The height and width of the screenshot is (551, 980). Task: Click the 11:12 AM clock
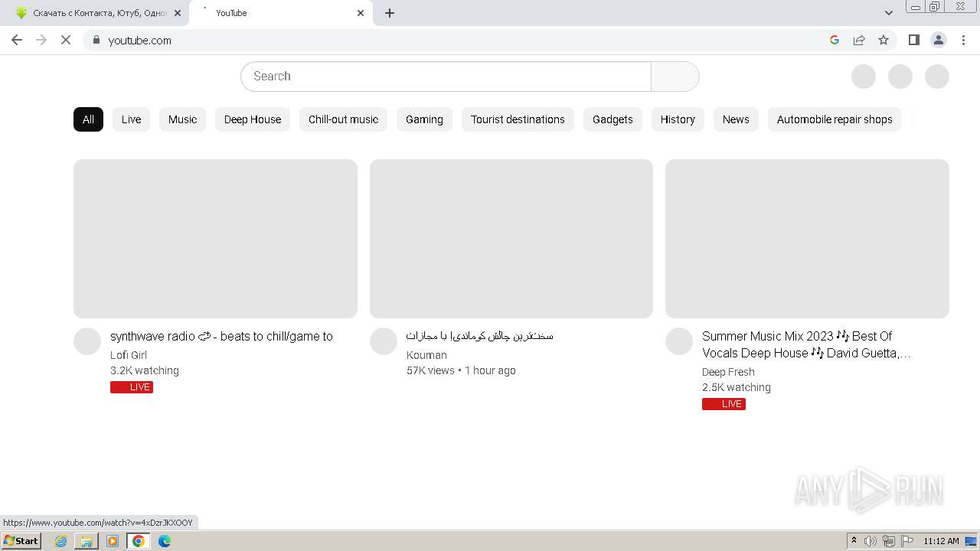click(x=941, y=541)
